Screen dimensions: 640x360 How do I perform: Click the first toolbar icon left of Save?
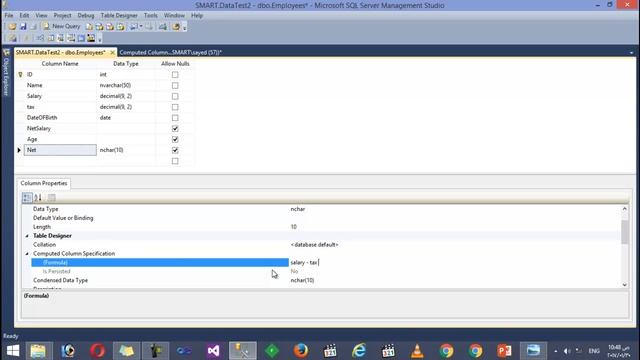[12, 27]
